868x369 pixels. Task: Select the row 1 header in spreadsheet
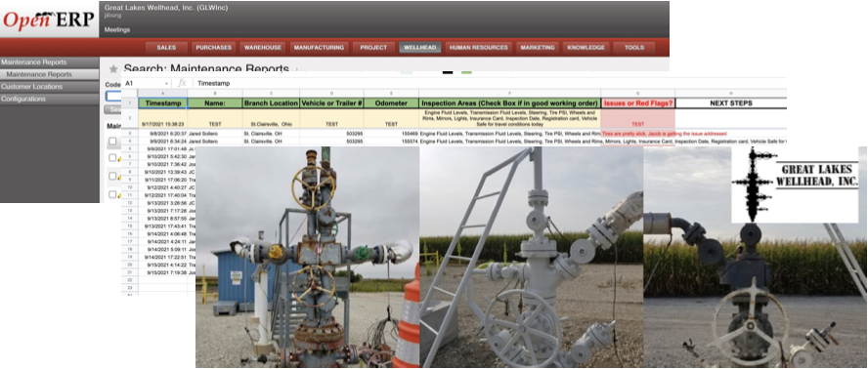click(130, 102)
